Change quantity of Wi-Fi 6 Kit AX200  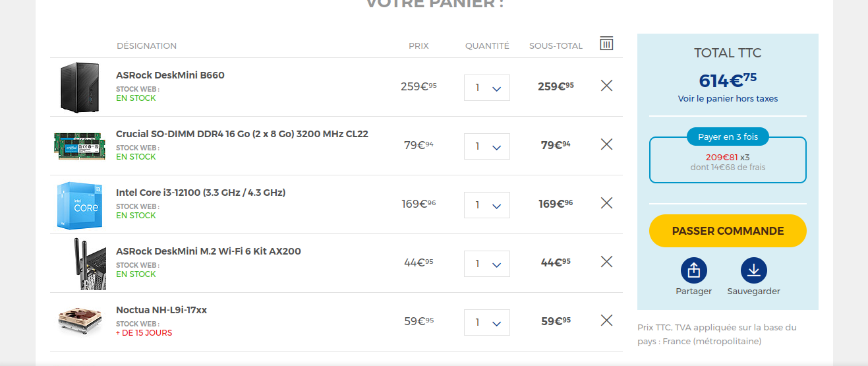(487, 264)
